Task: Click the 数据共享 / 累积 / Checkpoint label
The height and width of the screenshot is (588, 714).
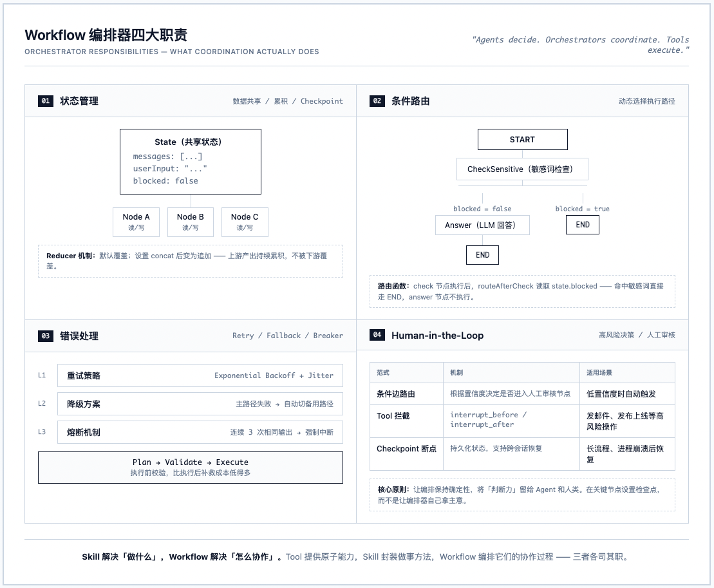Action: (288, 101)
